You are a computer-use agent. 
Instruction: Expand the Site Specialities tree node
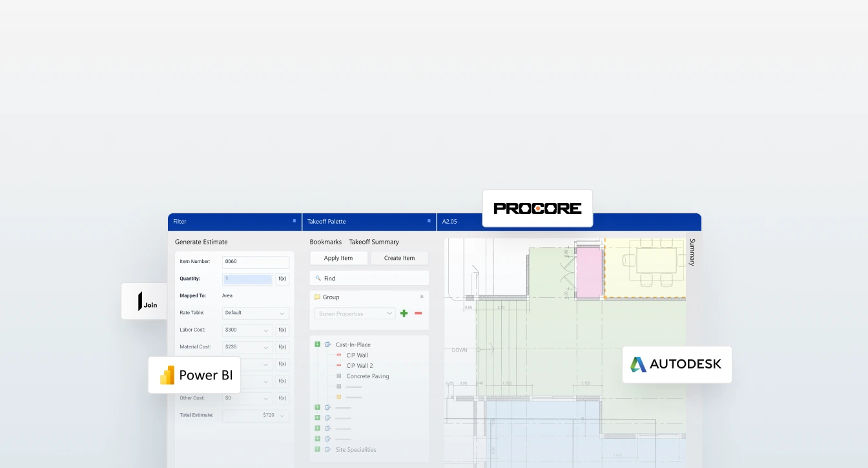click(x=317, y=449)
